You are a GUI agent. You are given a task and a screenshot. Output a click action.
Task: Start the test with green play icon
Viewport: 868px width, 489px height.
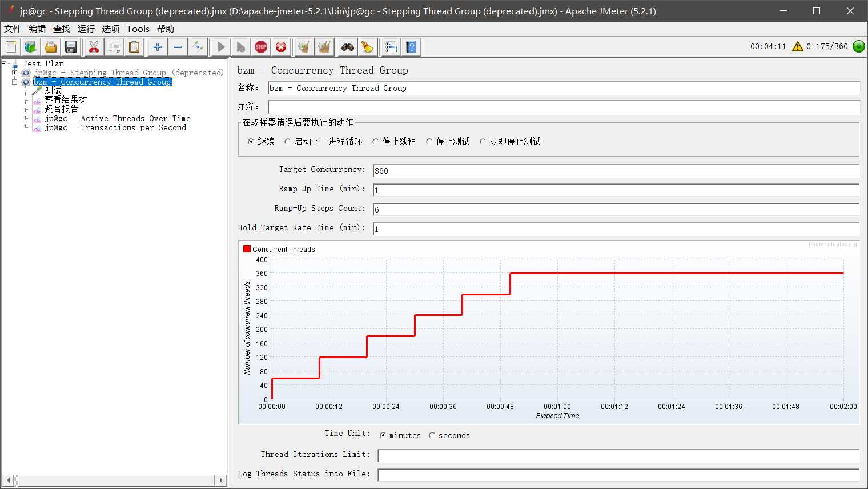pyautogui.click(x=221, y=47)
